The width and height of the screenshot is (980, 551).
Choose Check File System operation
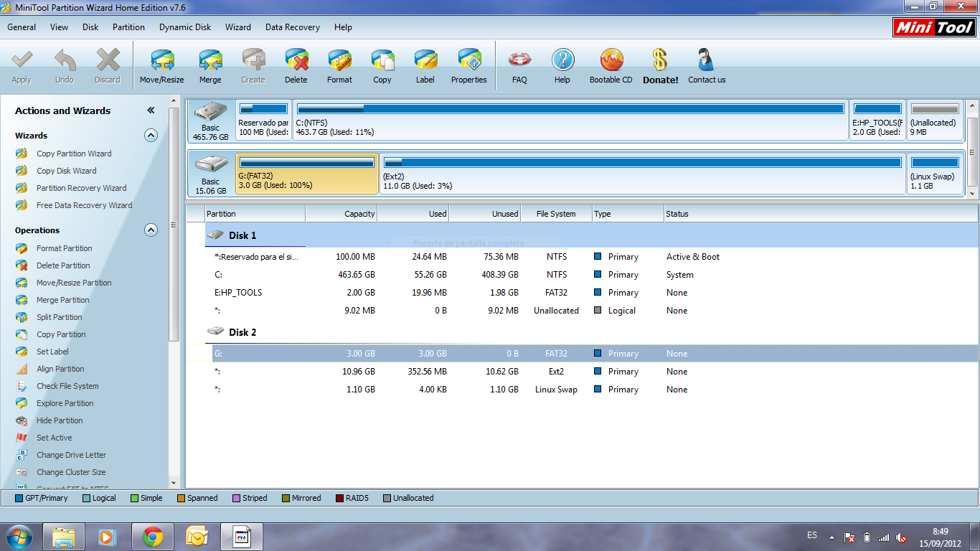67,386
